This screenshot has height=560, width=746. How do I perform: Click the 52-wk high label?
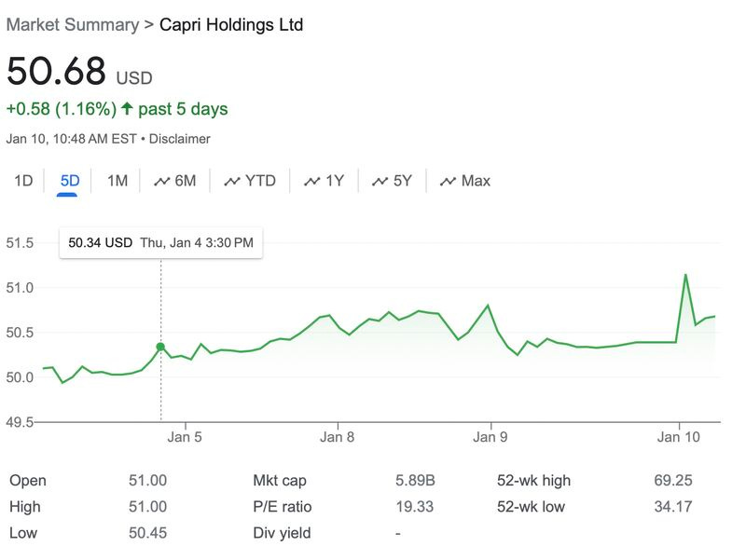[533, 481]
